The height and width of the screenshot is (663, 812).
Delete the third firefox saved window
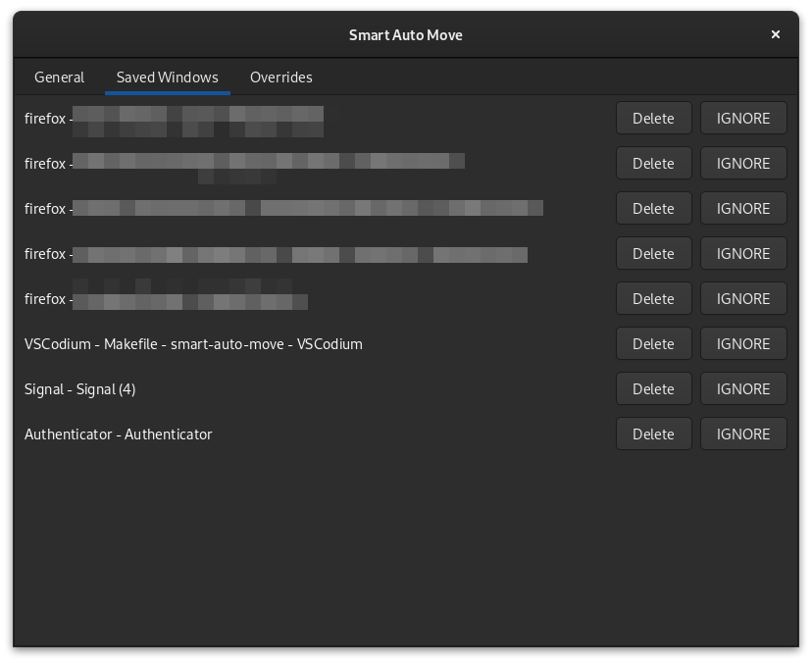pos(653,208)
